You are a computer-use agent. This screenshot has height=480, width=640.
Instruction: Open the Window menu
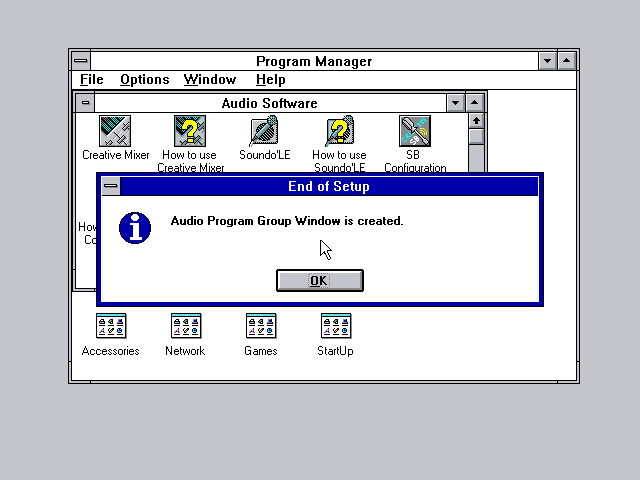[x=210, y=80]
